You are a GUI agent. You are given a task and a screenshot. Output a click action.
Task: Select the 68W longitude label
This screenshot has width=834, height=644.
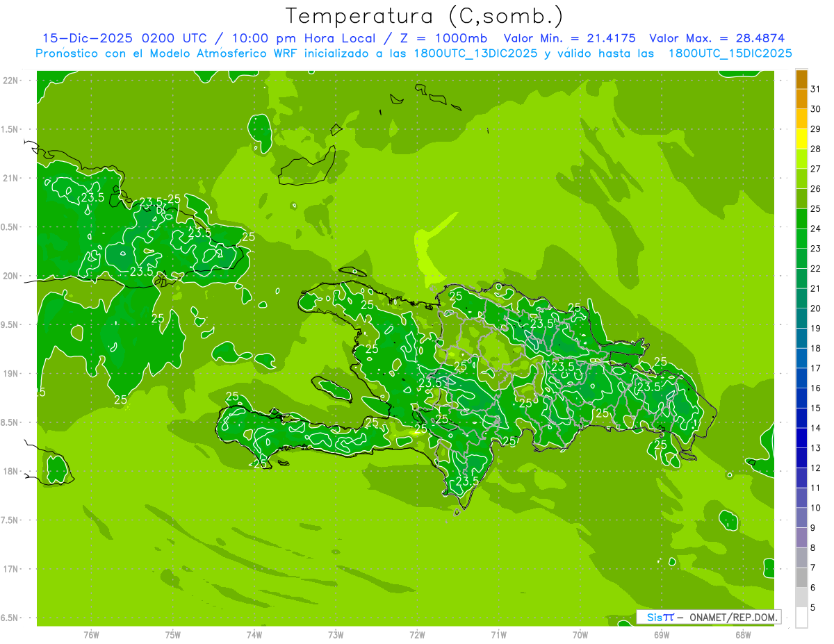pyautogui.click(x=743, y=634)
